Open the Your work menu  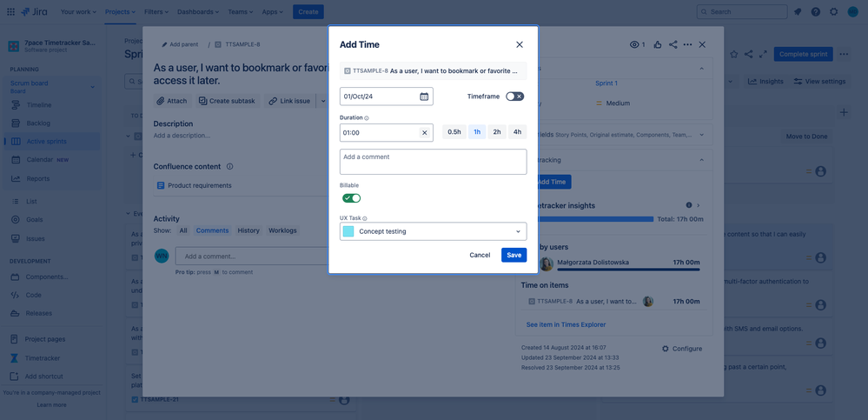(78, 11)
